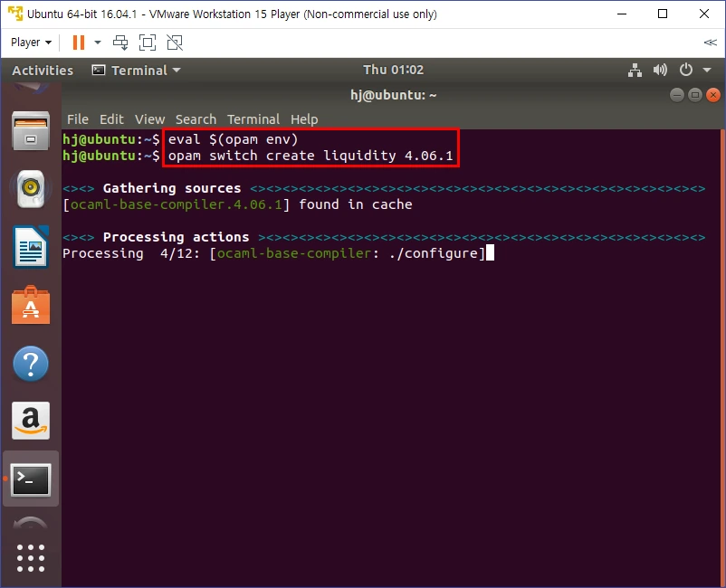This screenshot has height=588, width=726.
Task: Expand the system menu arrow in top bar
Action: click(707, 71)
